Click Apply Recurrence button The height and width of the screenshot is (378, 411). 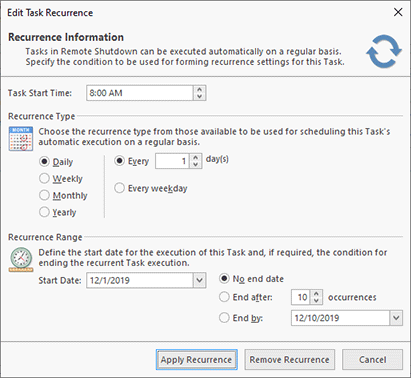[196, 360]
